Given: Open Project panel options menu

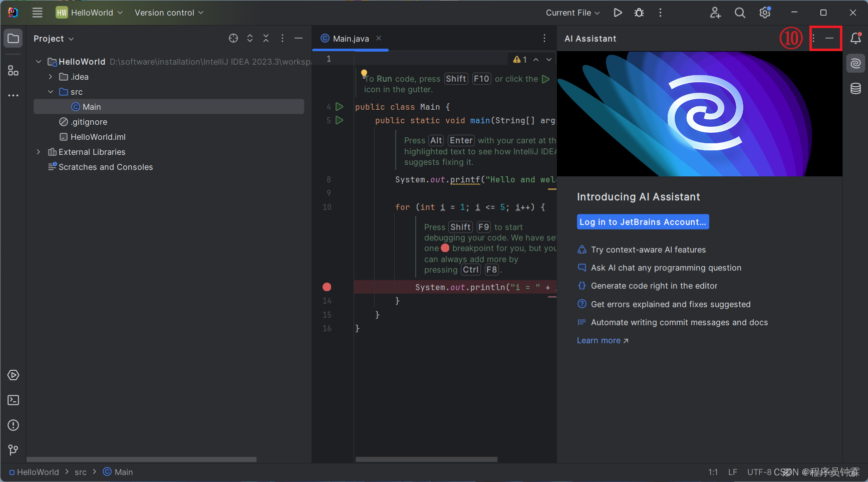Looking at the screenshot, I should point(282,38).
